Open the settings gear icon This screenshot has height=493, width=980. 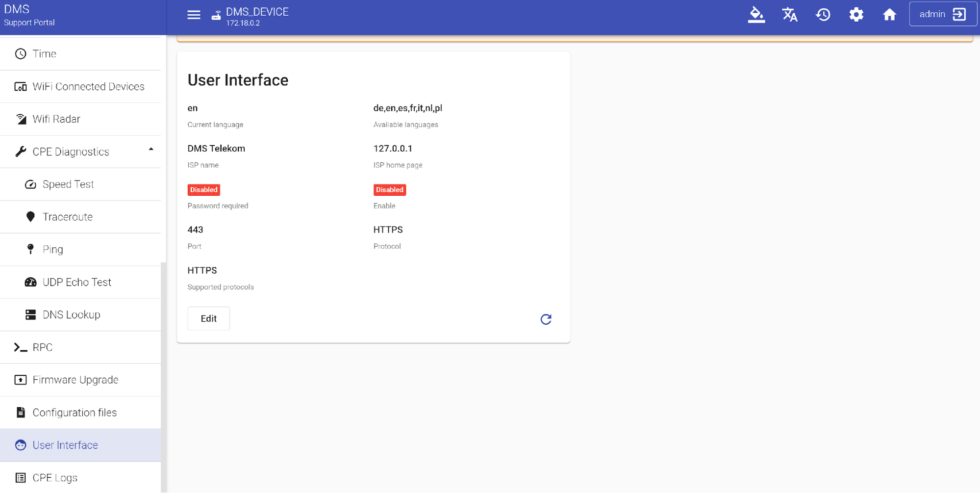coord(856,15)
